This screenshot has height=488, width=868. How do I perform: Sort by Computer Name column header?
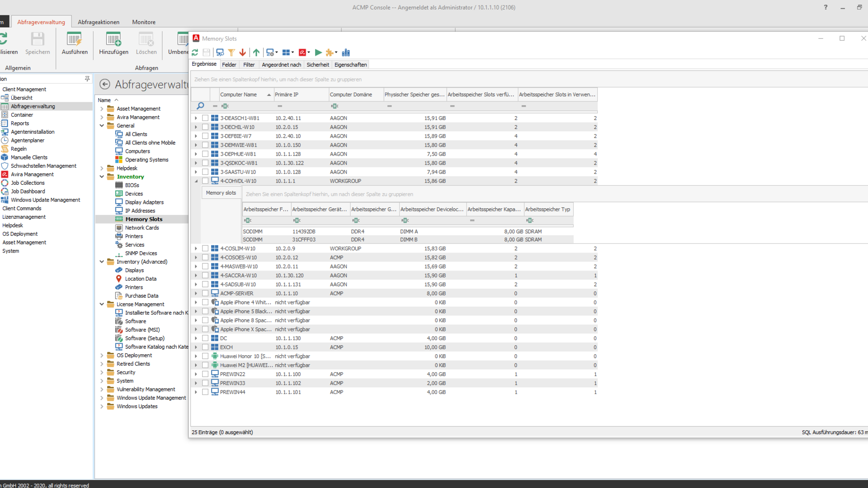pos(246,94)
